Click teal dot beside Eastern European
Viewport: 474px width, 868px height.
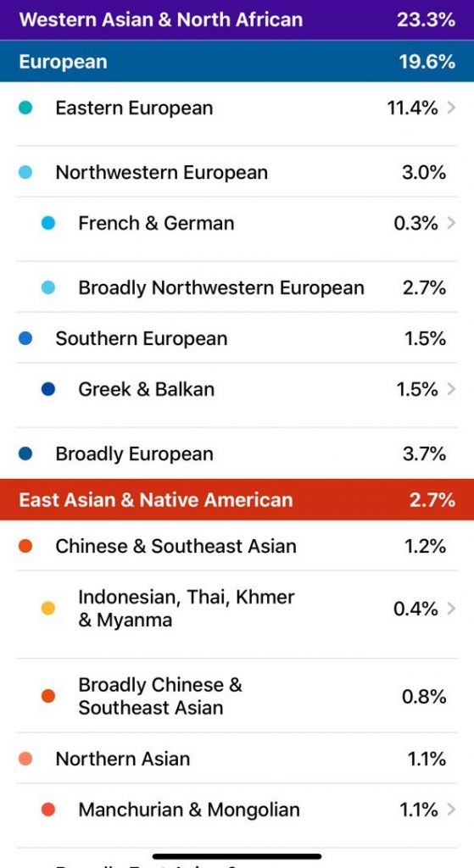[25, 108]
